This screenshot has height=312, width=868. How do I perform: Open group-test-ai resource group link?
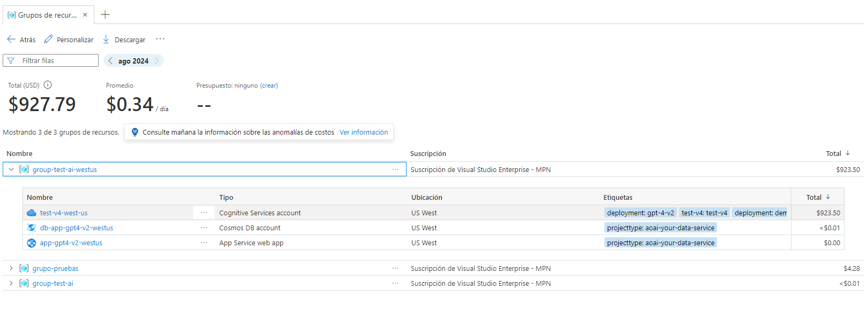(53, 283)
